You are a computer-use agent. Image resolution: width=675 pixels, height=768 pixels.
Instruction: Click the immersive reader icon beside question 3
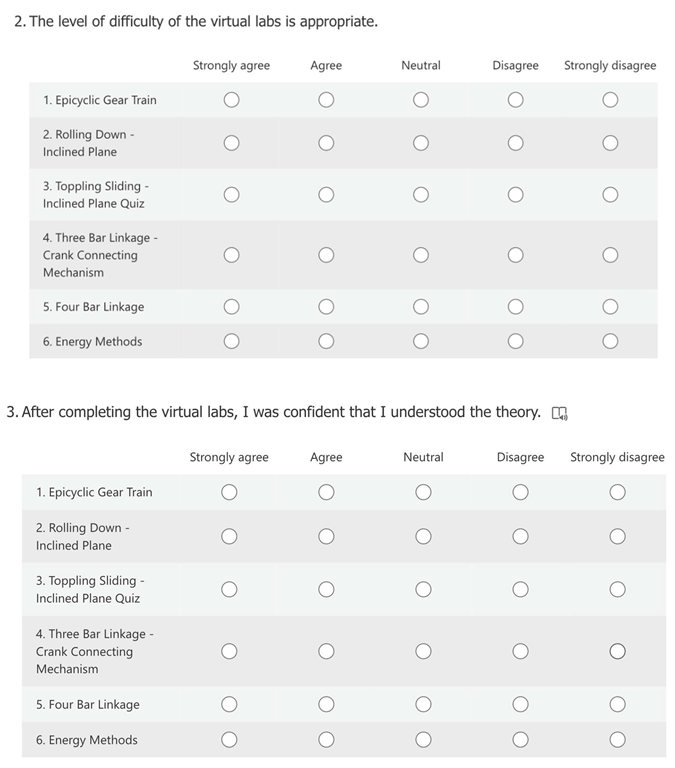[x=559, y=413]
